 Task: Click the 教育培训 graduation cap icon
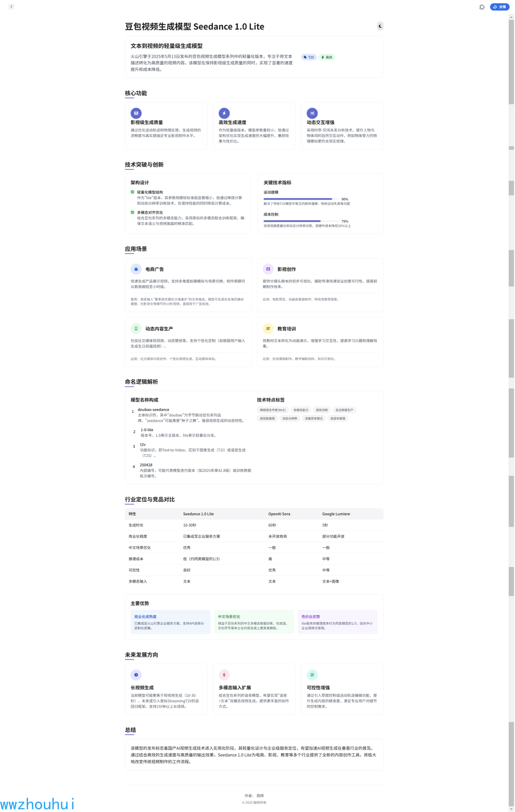[268, 328]
